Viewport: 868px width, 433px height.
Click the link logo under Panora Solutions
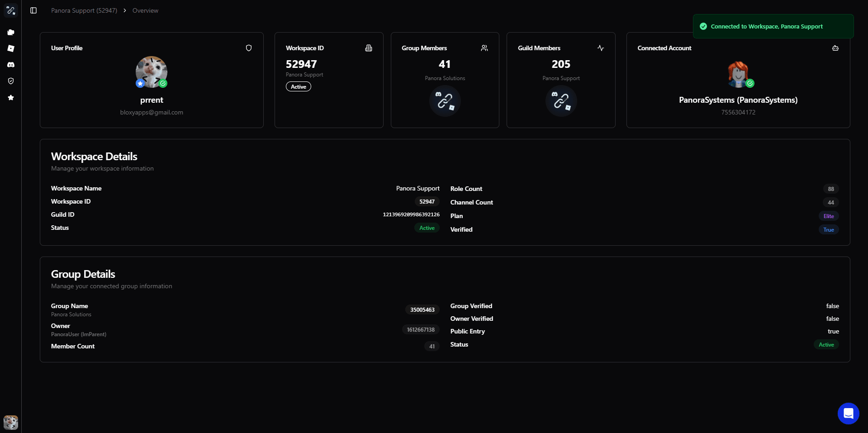tap(445, 101)
